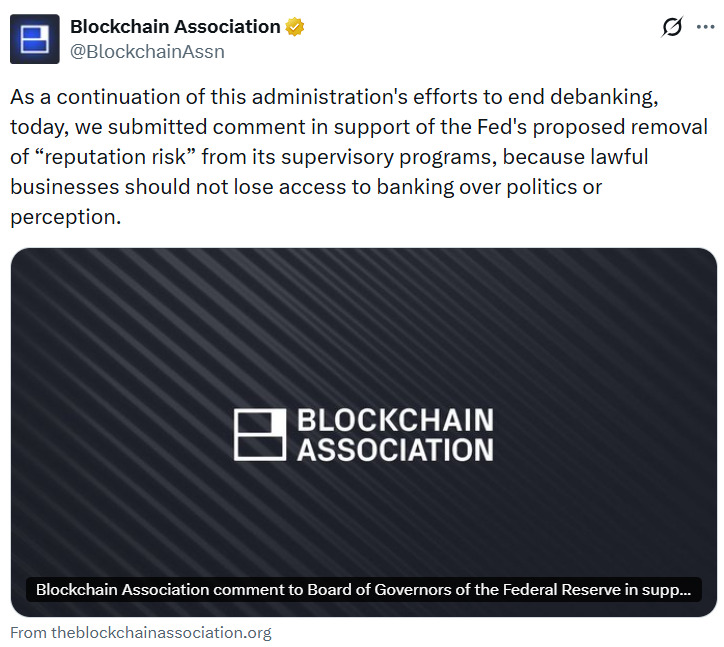Open the card caption about Board of Governors

coord(363,589)
